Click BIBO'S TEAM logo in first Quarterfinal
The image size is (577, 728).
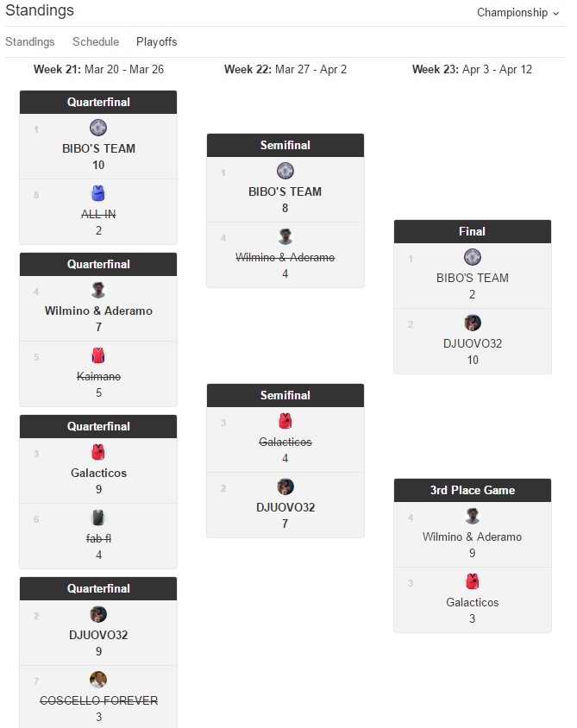pyautogui.click(x=98, y=128)
